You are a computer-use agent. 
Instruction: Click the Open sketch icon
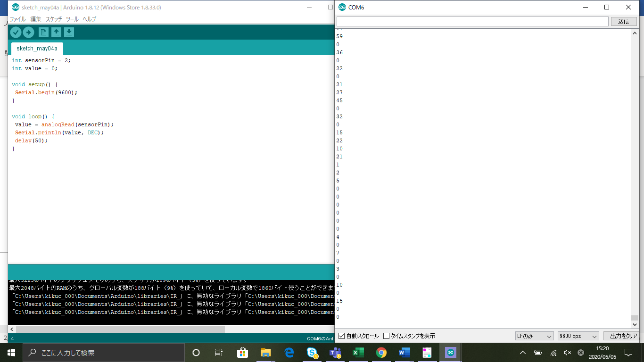[56, 32]
